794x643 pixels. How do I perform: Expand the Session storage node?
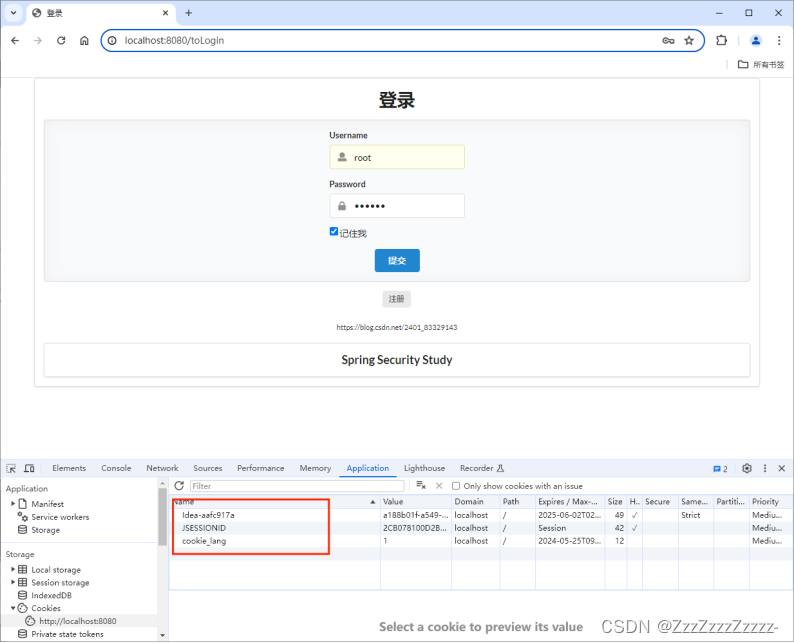pyautogui.click(x=13, y=582)
